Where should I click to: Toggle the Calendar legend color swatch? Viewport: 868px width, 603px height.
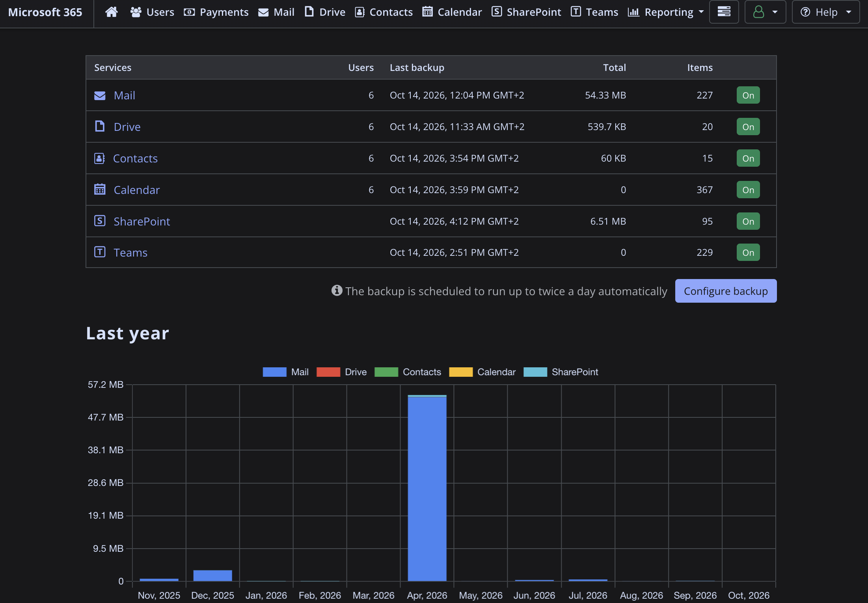point(461,372)
